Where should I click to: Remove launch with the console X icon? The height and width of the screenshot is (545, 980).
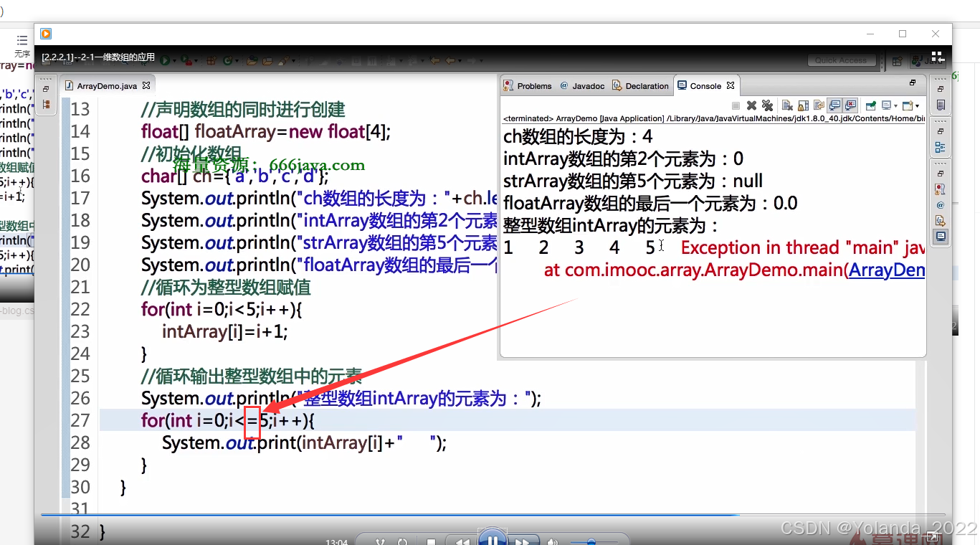pos(751,105)
